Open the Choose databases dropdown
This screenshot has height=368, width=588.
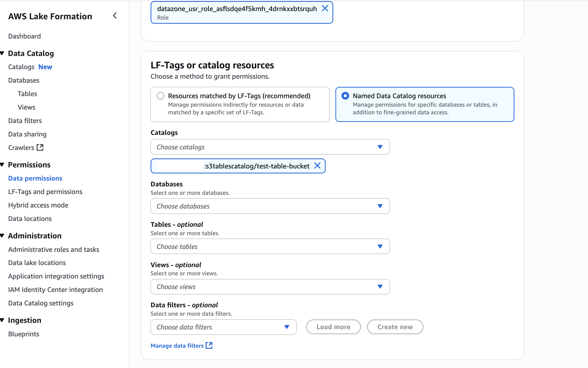(270, 206)
